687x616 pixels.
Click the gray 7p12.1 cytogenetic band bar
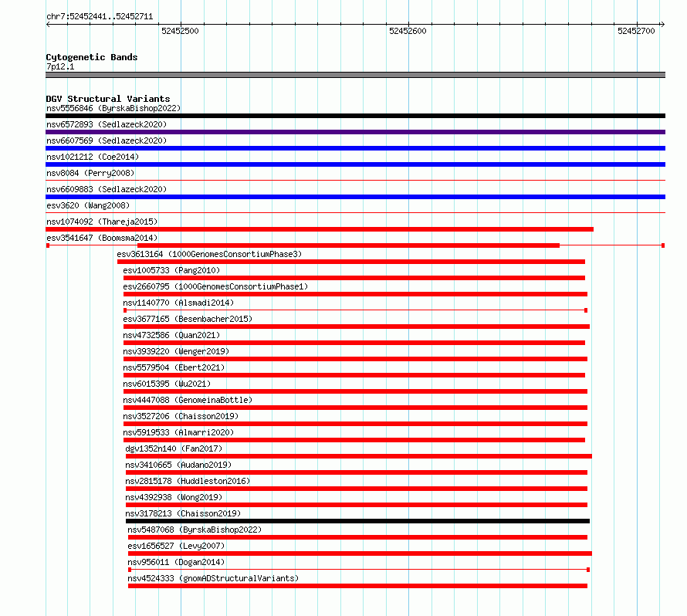(355, 75)
